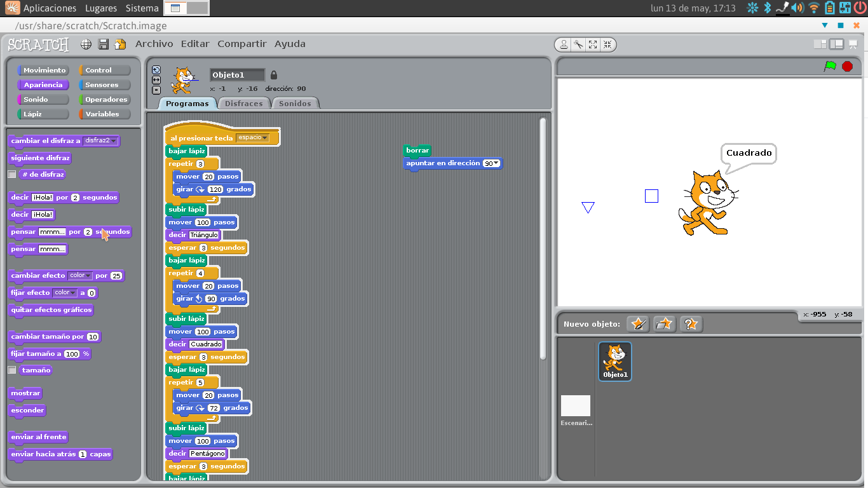868x488 pixels.
Task: Enable the '# de disfraz' checkbox
Action: 12,174
